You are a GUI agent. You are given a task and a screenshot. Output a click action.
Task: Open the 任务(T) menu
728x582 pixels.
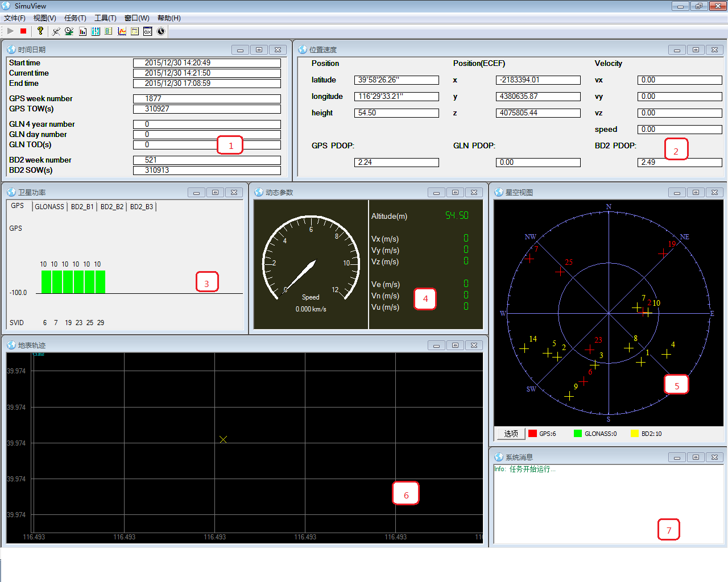click(x=75, y=18)
